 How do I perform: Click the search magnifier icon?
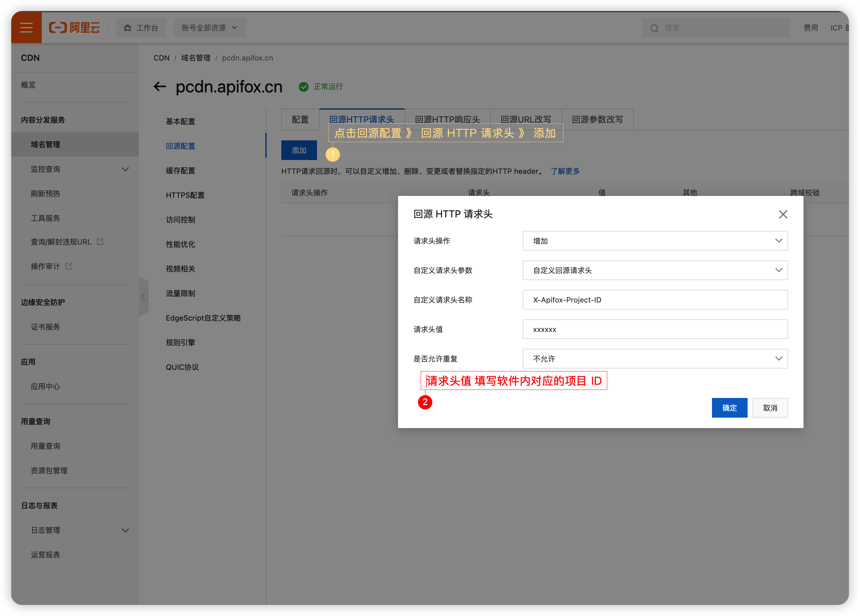654,28
